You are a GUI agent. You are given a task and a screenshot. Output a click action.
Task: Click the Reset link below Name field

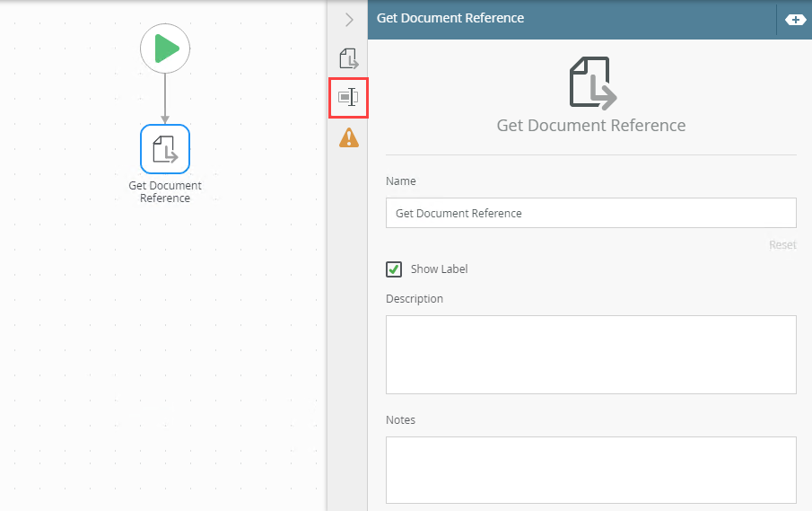782,244
